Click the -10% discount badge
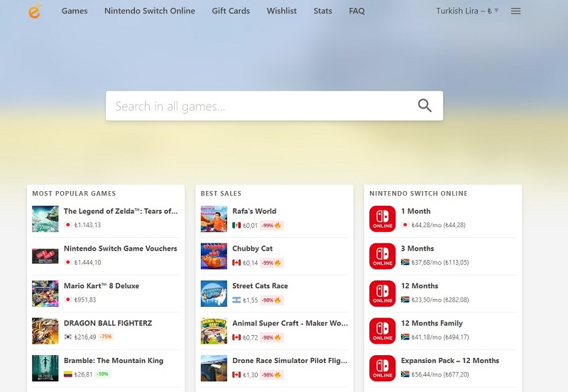Screen dimensions: 568x392 tap(102, 374)
